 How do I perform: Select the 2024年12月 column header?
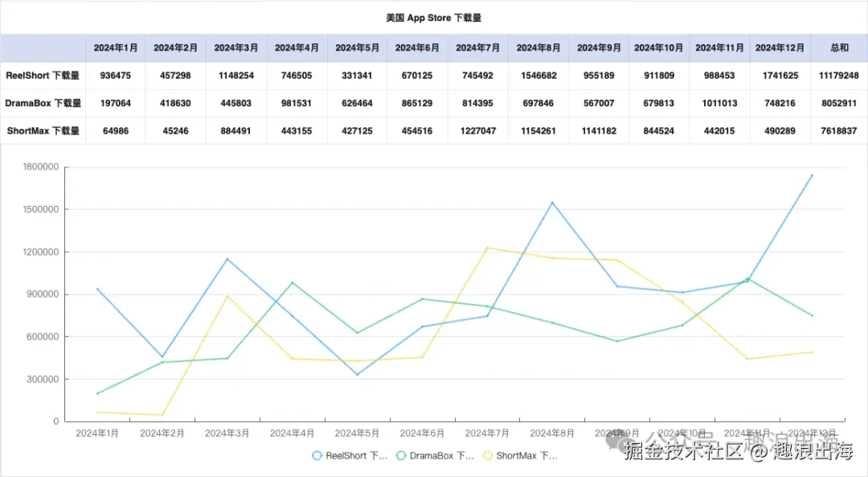click(780, 48)
